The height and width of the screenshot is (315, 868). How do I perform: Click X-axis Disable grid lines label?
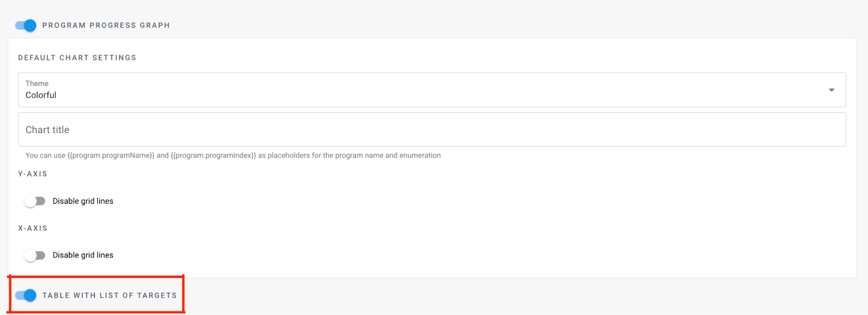[83, 255]
